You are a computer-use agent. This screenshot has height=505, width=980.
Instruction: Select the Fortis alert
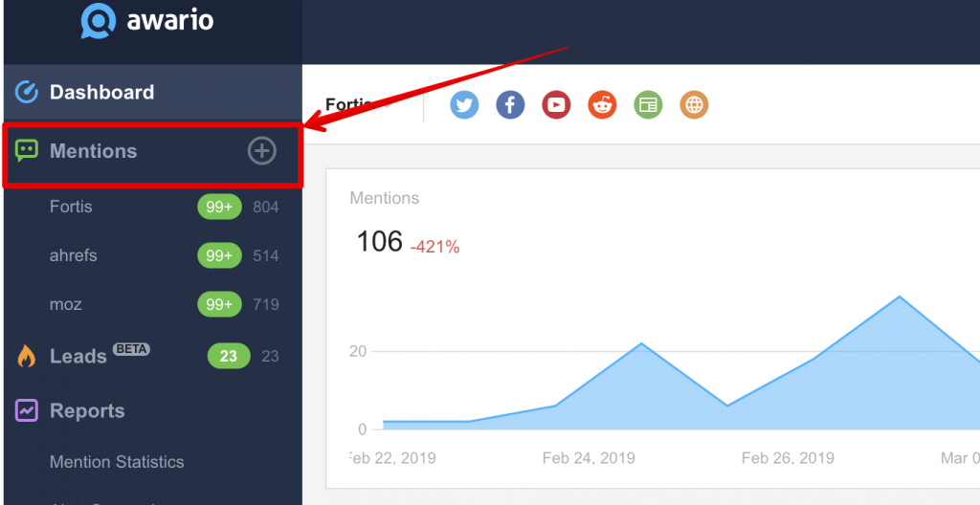coord(71,207)
